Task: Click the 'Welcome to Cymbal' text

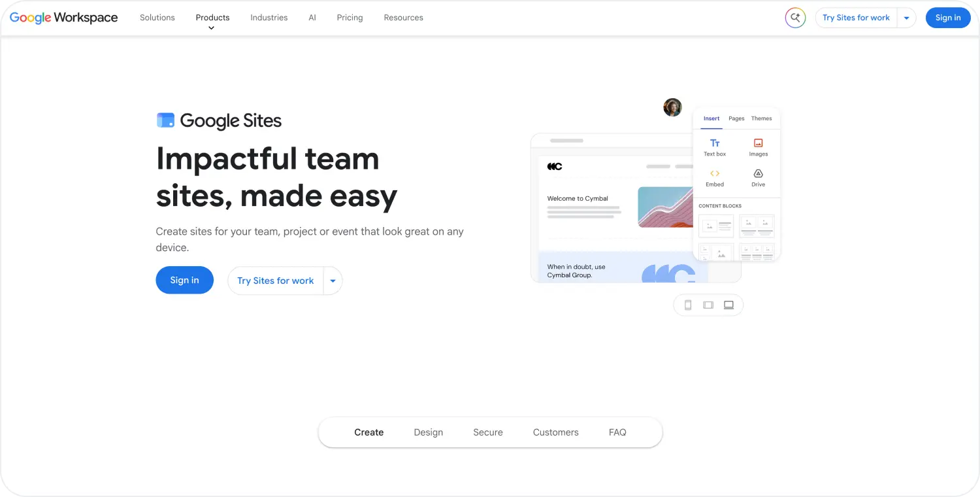Action: click(578, 198)
